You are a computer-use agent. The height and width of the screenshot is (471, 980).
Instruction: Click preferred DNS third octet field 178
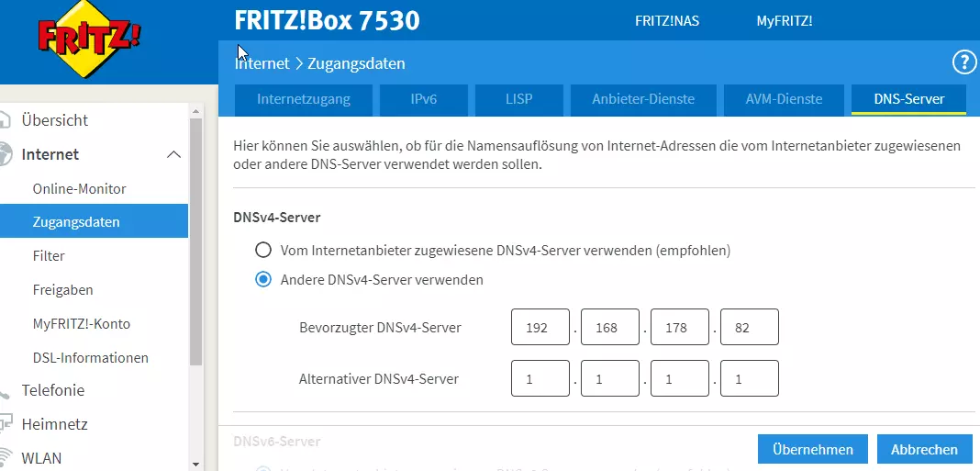pos(680,327)
